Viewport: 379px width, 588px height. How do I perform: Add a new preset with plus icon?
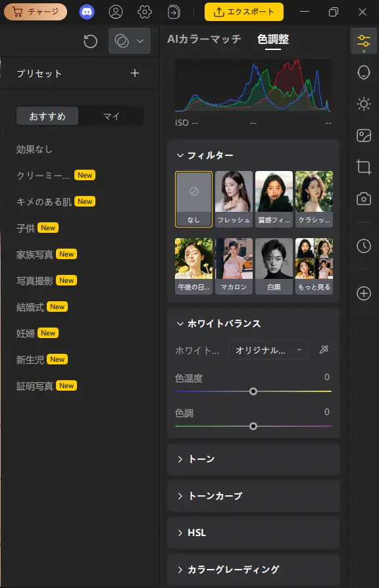pos(135,73)
